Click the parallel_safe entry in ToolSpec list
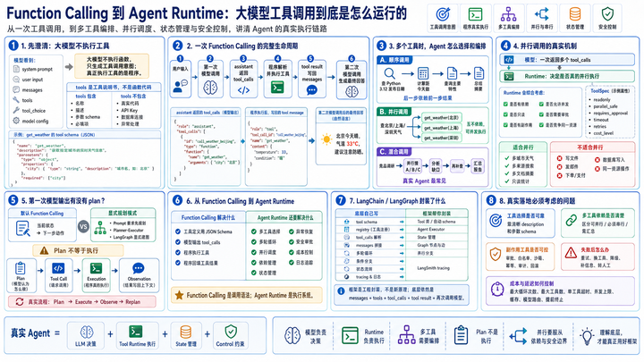The image size is (644, 362). (x=605, y=106)
